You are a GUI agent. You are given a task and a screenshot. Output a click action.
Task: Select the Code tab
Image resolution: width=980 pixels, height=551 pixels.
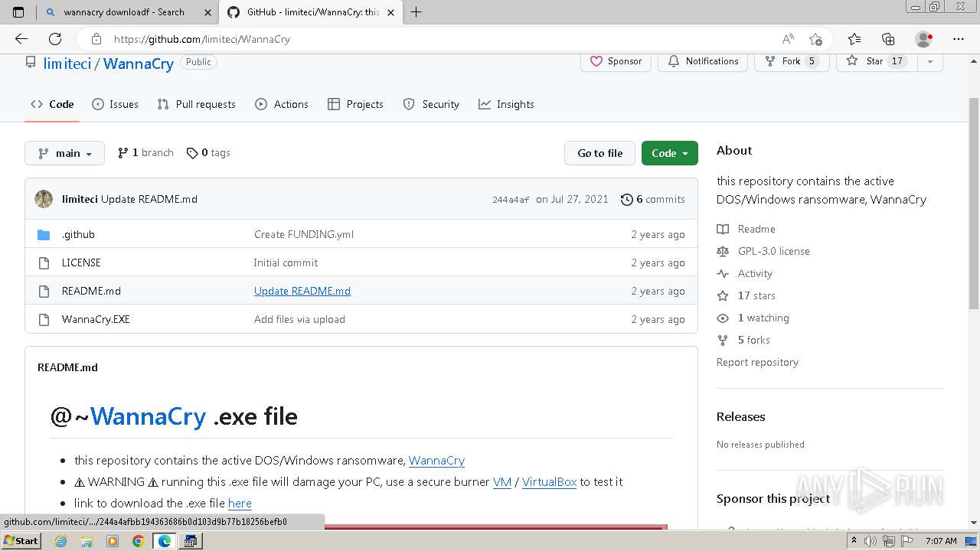tap(52, 104)
